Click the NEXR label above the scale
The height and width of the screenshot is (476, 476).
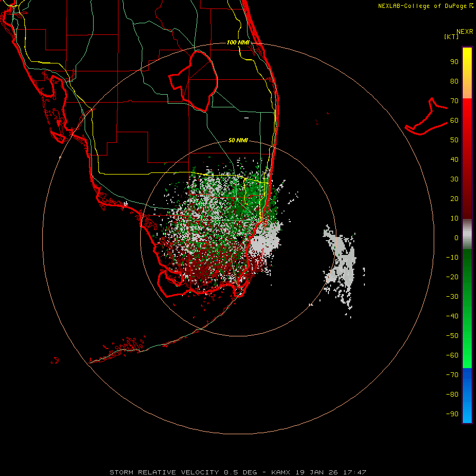tap(465, 32)
